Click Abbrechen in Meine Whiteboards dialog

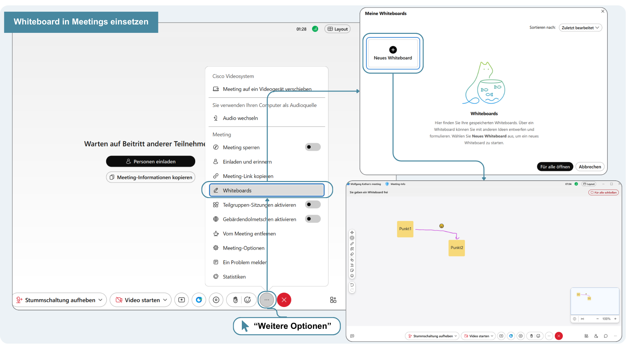(590, 167)
